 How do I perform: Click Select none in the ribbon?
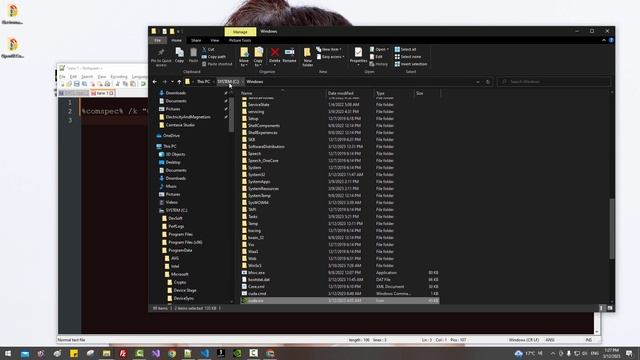(x=408, y=57)
